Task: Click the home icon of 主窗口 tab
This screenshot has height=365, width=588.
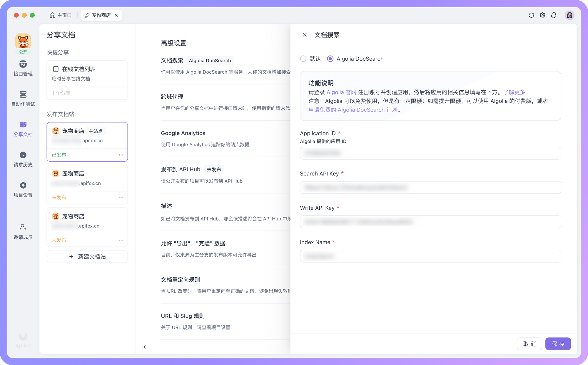Action: (x=52, y=15)
